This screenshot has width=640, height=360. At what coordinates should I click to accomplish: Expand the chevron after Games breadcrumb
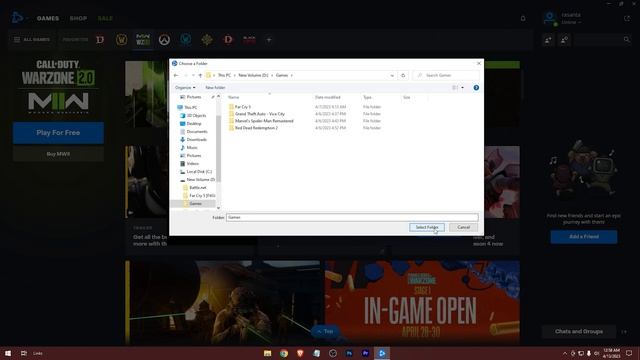pos(292,76)
